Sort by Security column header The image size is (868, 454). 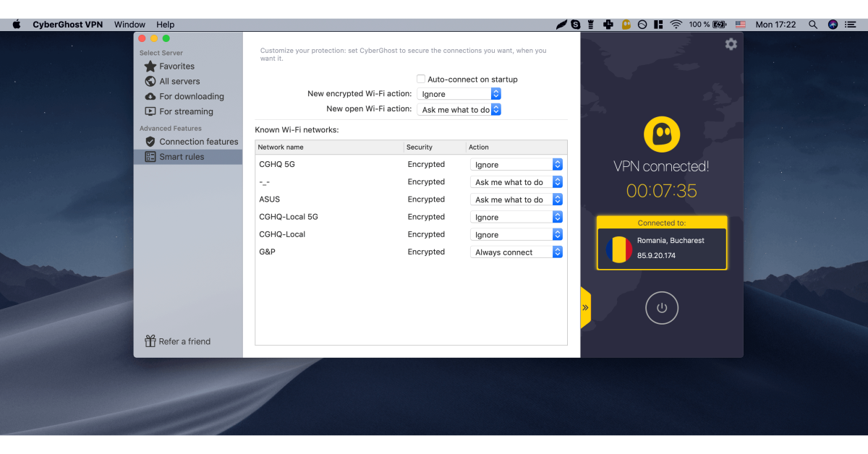[x=435, y=147]
